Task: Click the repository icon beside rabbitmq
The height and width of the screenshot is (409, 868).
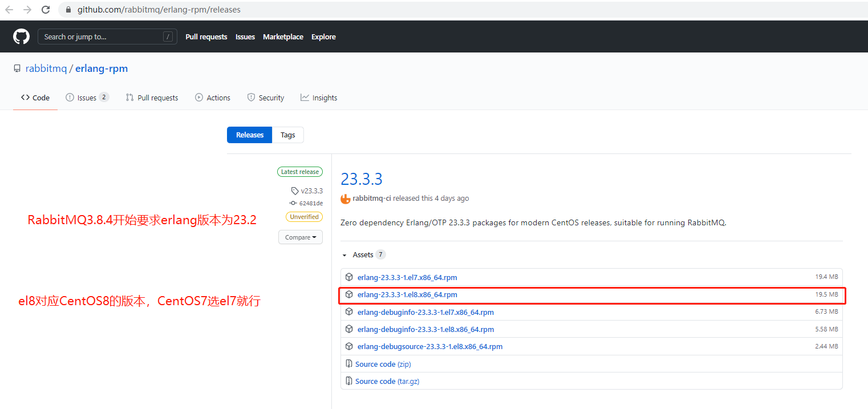Action: click(x=17, y=68)
